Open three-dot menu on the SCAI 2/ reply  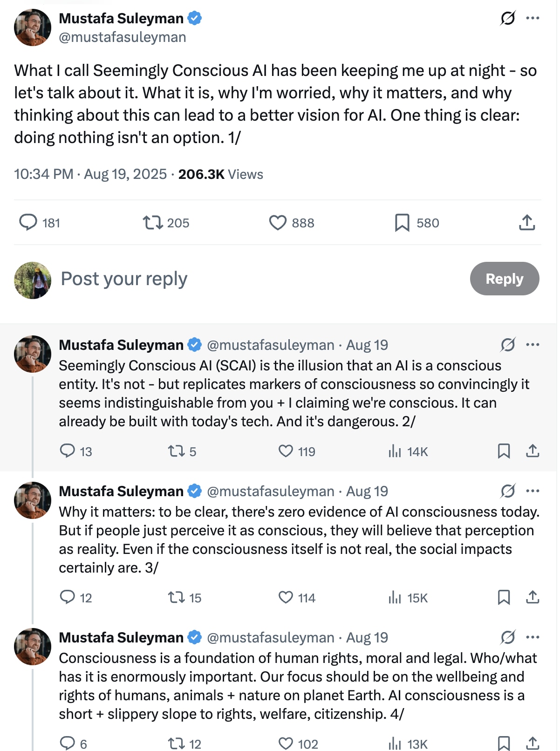tap(533, 345)
